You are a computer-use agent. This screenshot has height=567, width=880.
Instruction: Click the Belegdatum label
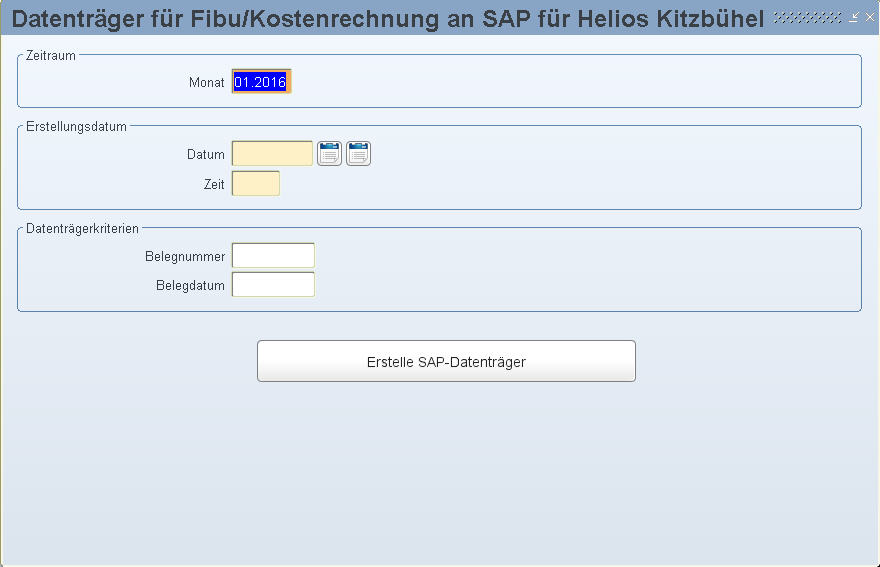(190, 286)
